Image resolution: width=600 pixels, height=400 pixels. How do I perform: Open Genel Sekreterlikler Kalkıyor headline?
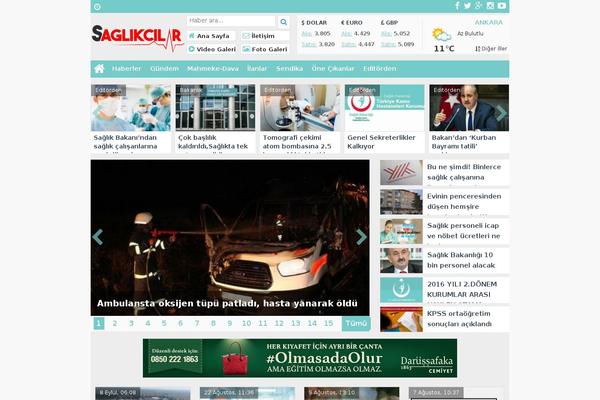coord(381,142)
